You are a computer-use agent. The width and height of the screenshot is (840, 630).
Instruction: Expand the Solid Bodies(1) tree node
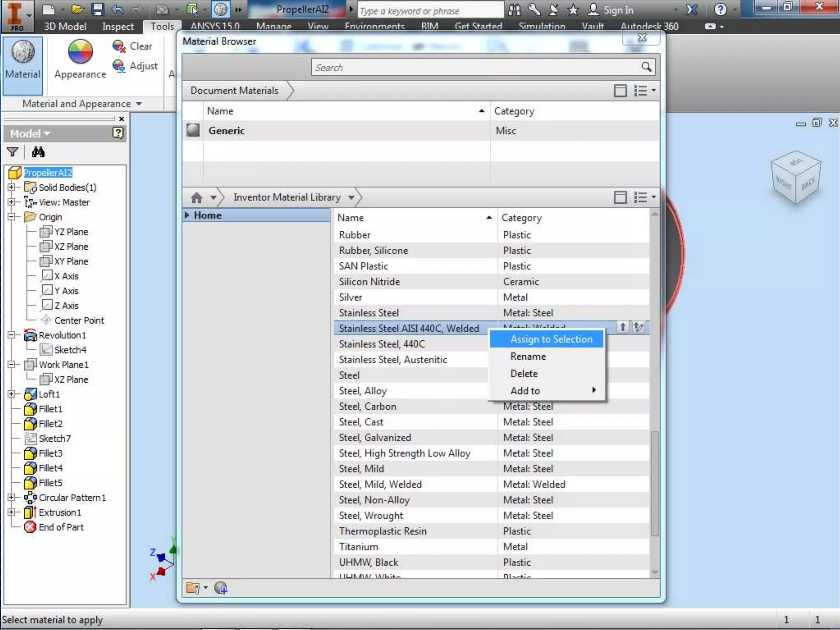pos(11,187)
